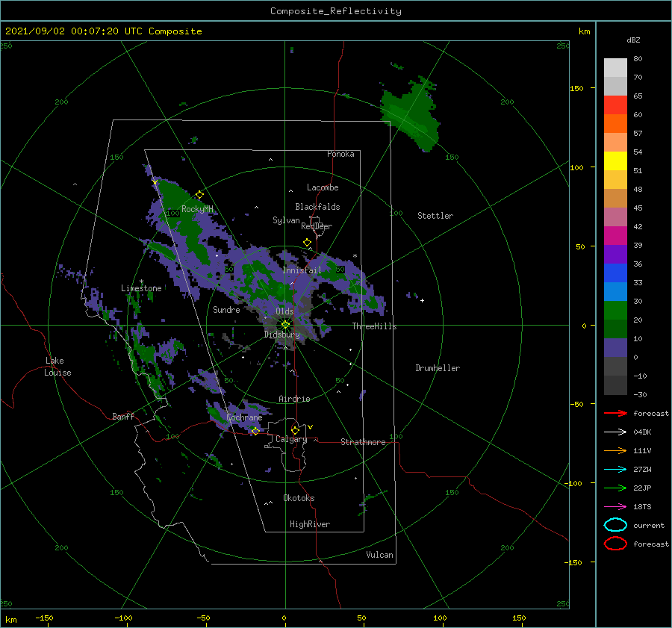Click the white 04DK arrow icon
Viewport: 672px width, 628px height.
pyautogui.click(x=615, y=432)
